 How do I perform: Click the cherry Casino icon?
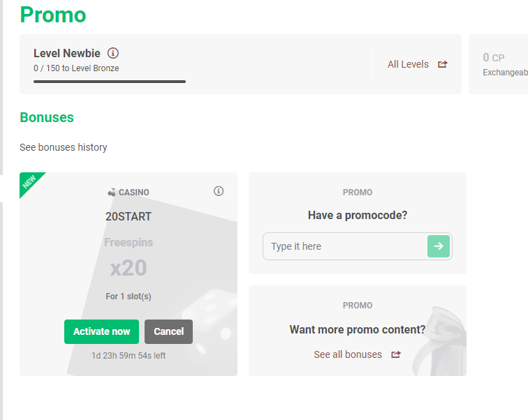pos(112,193)
